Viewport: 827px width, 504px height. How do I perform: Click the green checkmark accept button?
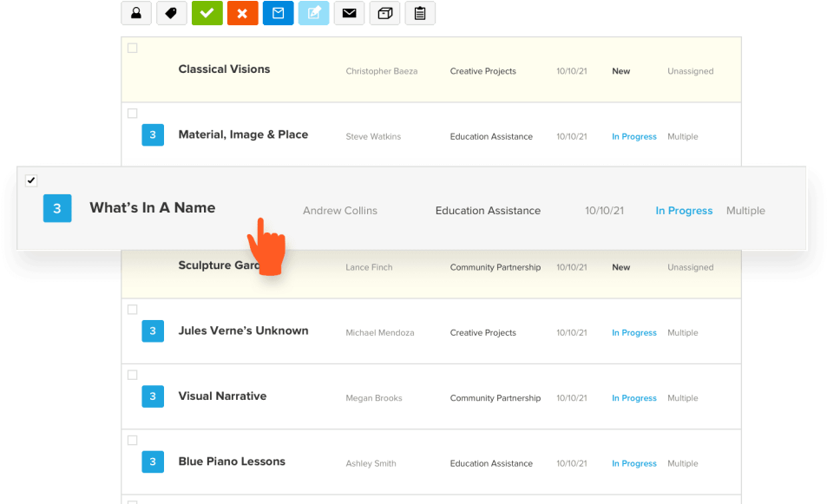pos(207,13)
